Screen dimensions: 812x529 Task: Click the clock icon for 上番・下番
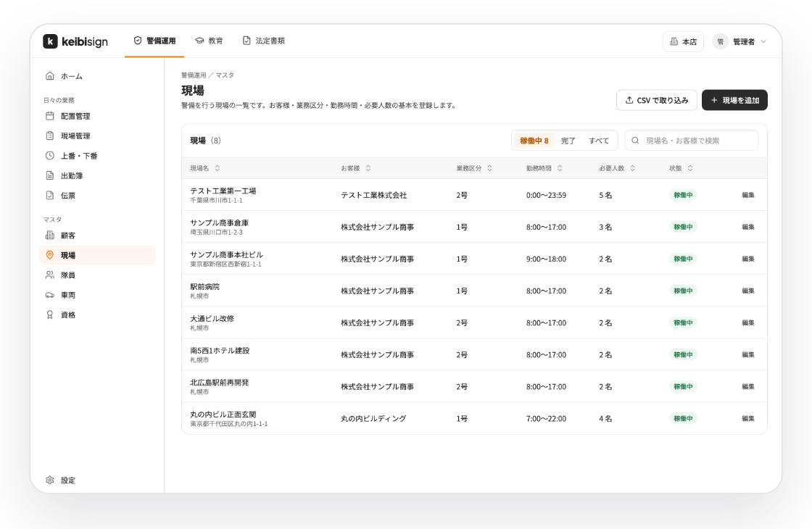pos(50,156)
